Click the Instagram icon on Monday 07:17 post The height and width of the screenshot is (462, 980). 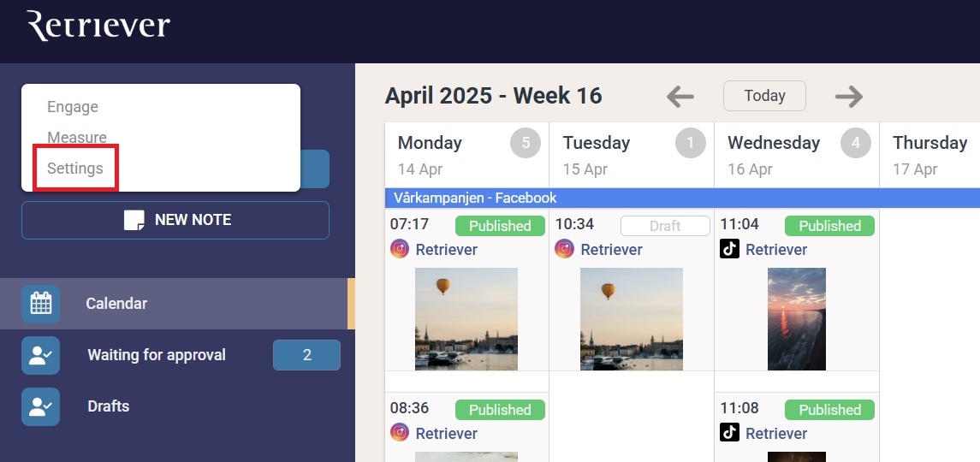tap(400, 249)
